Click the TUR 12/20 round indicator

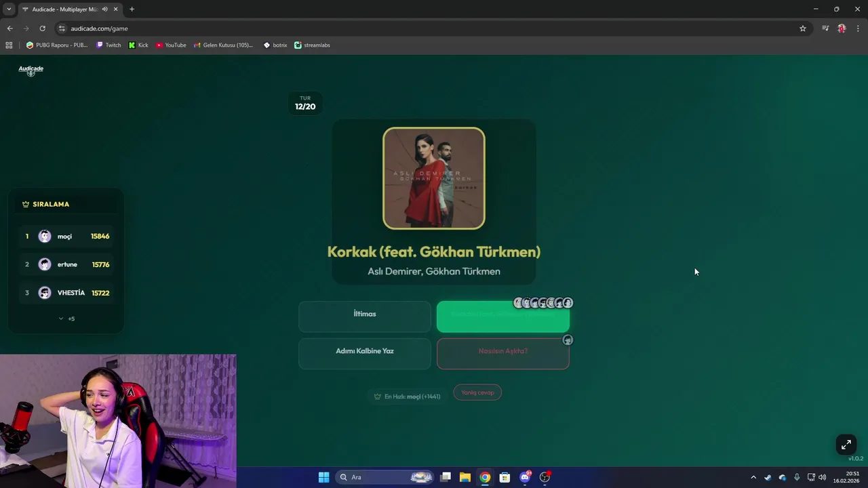pyautogui.click(x=305, y=103)
